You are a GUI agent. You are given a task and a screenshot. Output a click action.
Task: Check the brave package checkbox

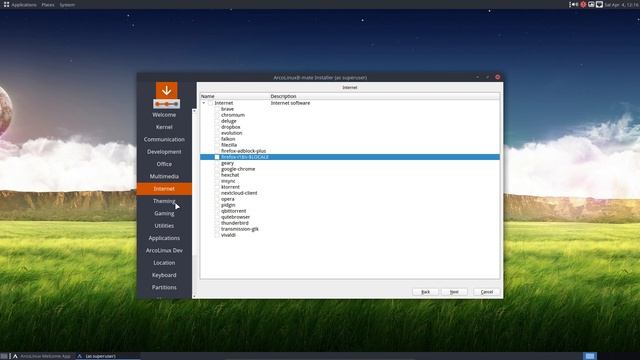click(x=217, y=109)
